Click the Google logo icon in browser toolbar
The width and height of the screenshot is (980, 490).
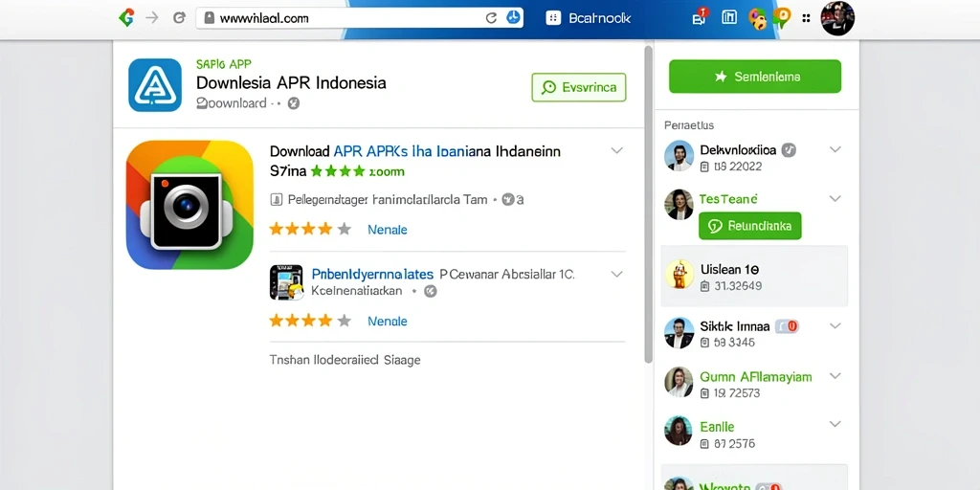(x=126, y=18)
